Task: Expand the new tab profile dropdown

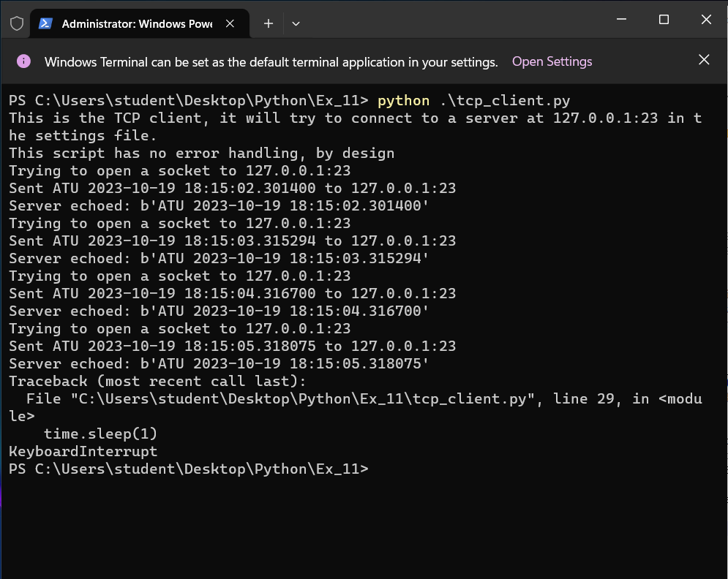Action: click(x=296, y=23)
